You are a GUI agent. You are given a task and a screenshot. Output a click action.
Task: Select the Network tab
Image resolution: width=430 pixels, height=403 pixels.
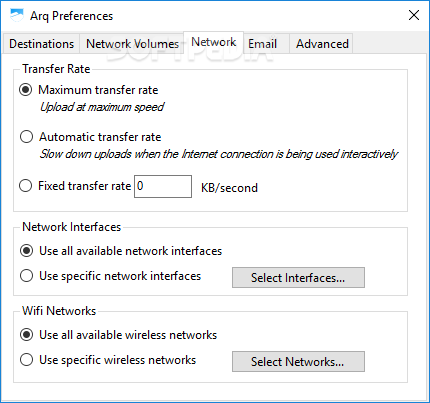pyautogui.click(x=214, y=42)
